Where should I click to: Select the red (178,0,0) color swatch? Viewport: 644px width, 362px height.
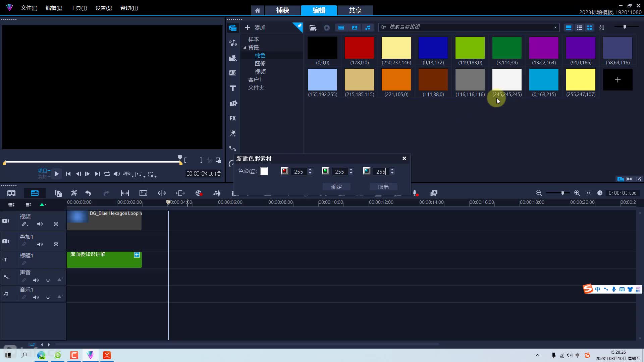coord(359,48)
